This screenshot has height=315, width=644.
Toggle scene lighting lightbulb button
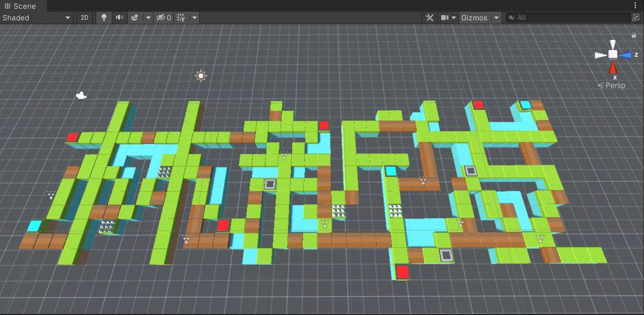pyautogui.click(x=104, y=17)
